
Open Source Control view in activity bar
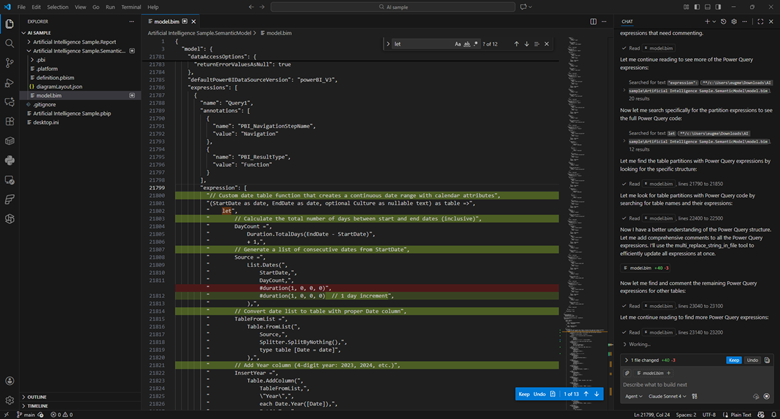[x=10, y=62]
